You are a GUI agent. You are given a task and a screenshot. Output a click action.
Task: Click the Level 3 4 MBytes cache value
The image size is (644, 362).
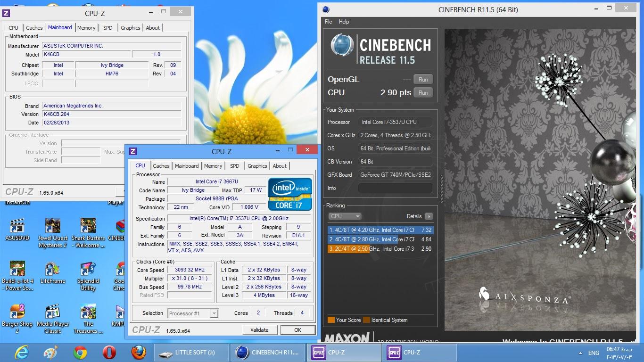[x=264, y=296]
